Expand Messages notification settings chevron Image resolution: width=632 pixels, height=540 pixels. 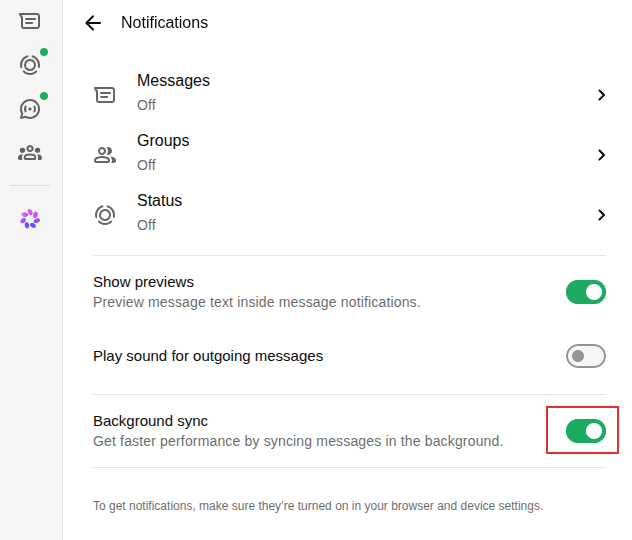point(601,95)
